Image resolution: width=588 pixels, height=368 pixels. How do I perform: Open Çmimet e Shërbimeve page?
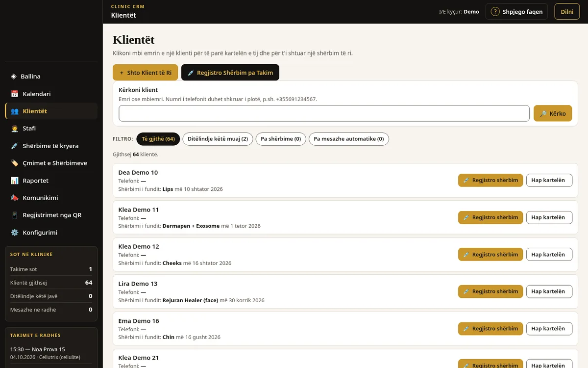pyautogui.click(x=51, y=163)
